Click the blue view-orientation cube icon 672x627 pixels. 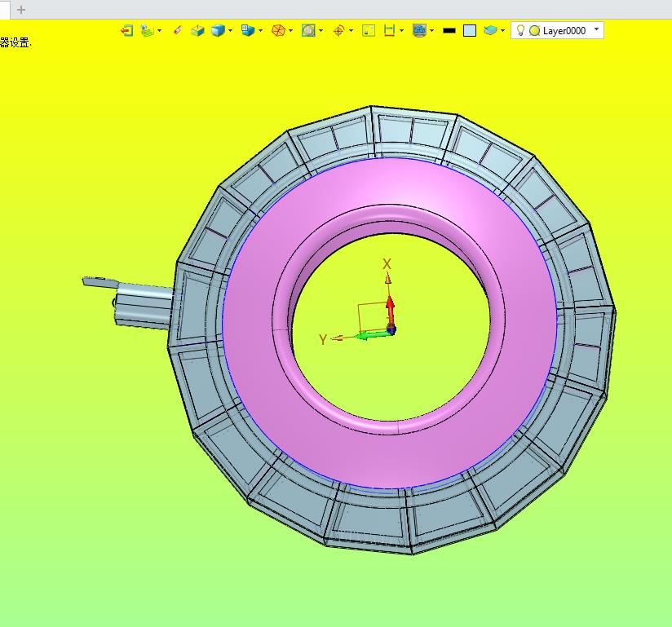click(x=248, y=30)
